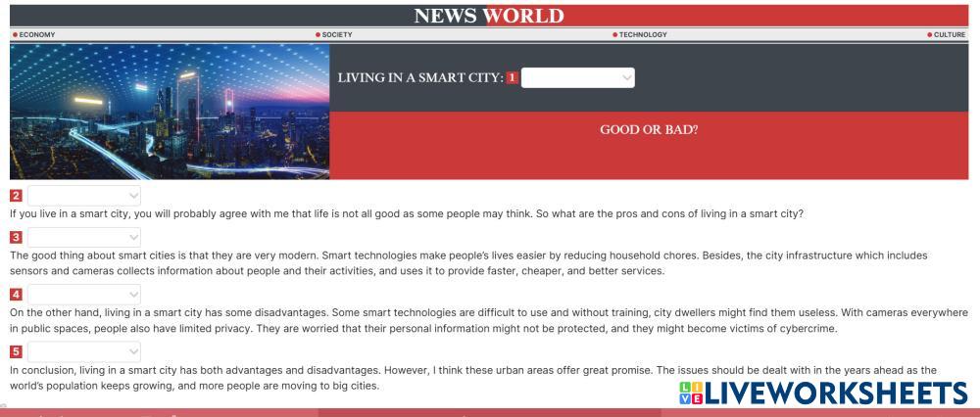The height and width of the screenshot is (417, 980).
Task: Click the smart city skyline image
Action: click(x=170, y=112)
